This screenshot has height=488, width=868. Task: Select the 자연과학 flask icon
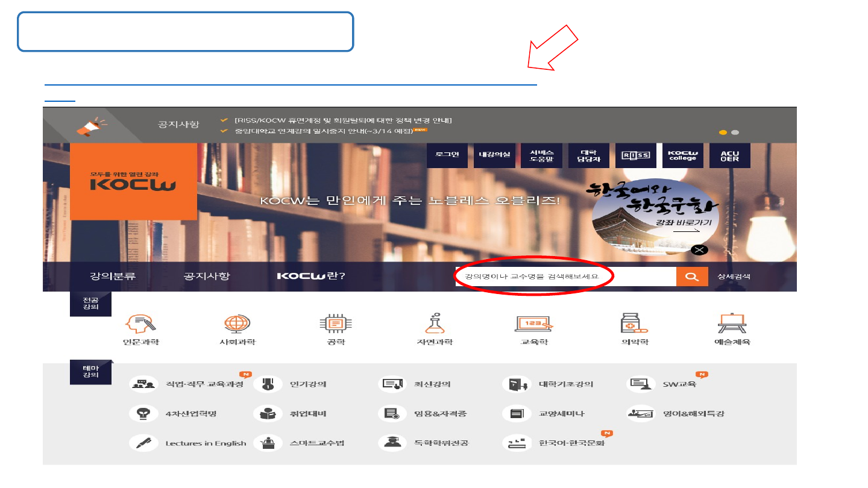(x=435, y=324)
